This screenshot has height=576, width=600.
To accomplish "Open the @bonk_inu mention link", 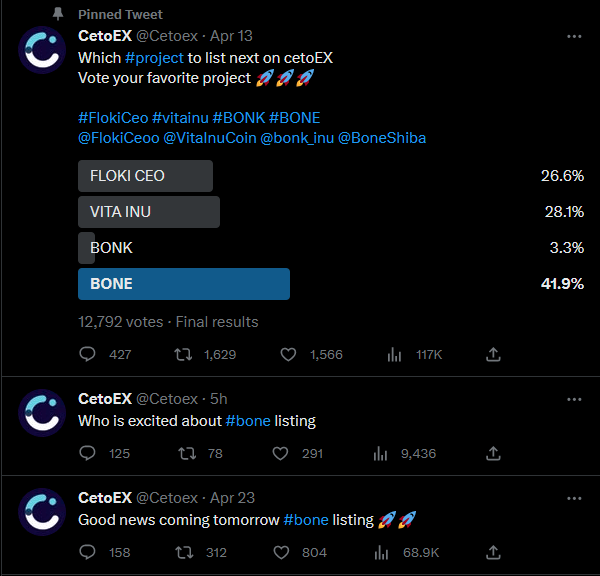I will (x=297, y=138).
